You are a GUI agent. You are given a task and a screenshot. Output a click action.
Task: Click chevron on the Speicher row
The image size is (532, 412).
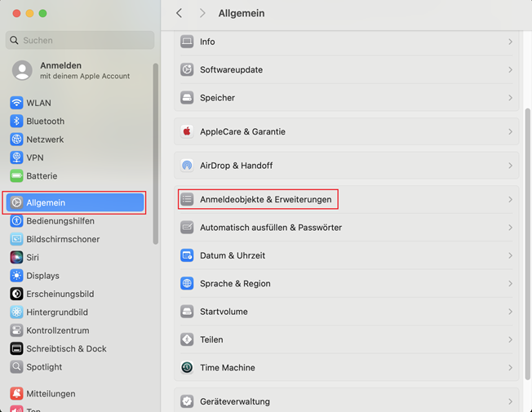click(510, 98)
